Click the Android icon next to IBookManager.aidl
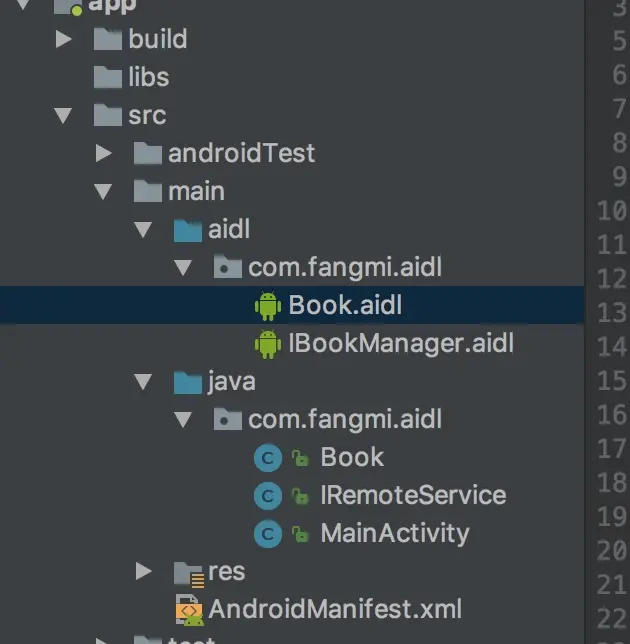This screenshot has width=630, height=644. click(x=268, y=344)
